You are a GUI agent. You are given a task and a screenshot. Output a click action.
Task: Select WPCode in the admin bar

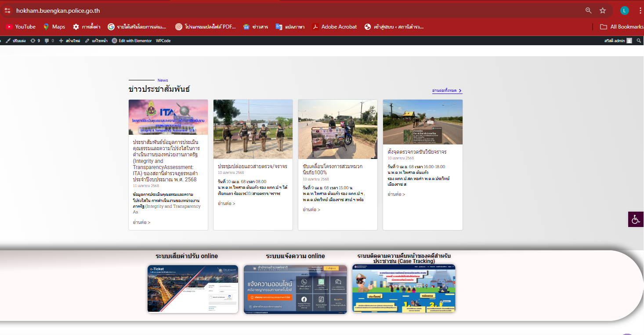[x=163, y=41]
